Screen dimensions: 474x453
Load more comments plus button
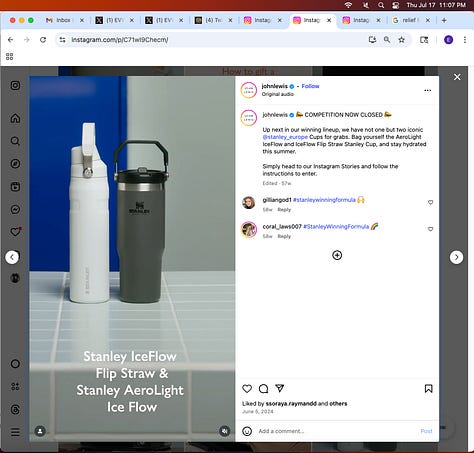(337, 255)
